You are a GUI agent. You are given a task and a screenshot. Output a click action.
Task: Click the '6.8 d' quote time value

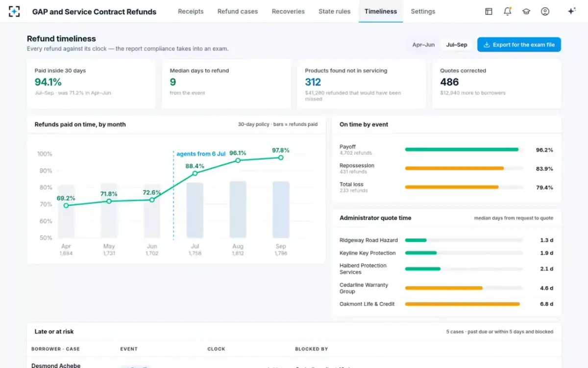pos(546,304)
